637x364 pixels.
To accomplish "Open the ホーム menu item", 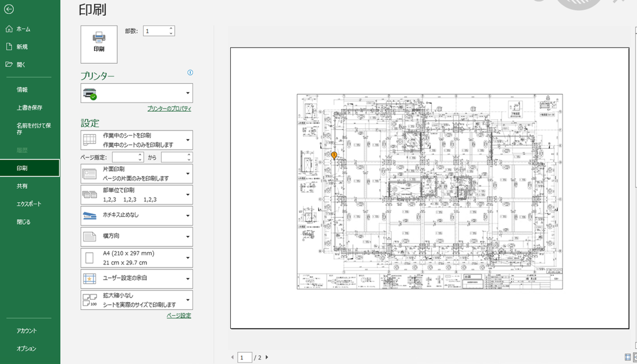I will 23,29.
